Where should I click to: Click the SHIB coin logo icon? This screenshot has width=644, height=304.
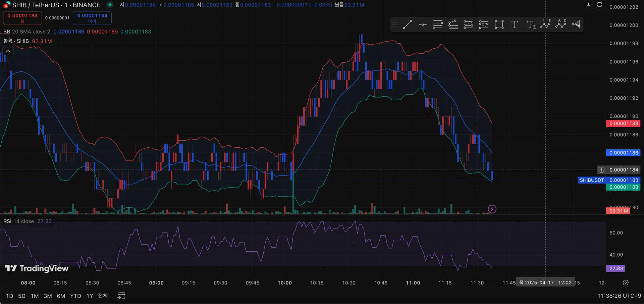7,5
